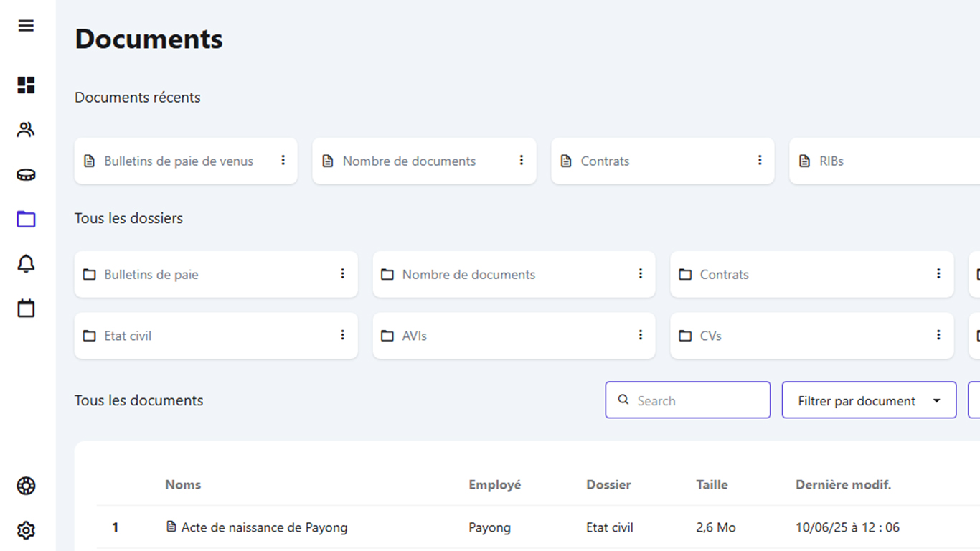This screenshot has height=551, width=980.
Task: Open options menu for Bulletins de paie folder
Action: point(342,274)
